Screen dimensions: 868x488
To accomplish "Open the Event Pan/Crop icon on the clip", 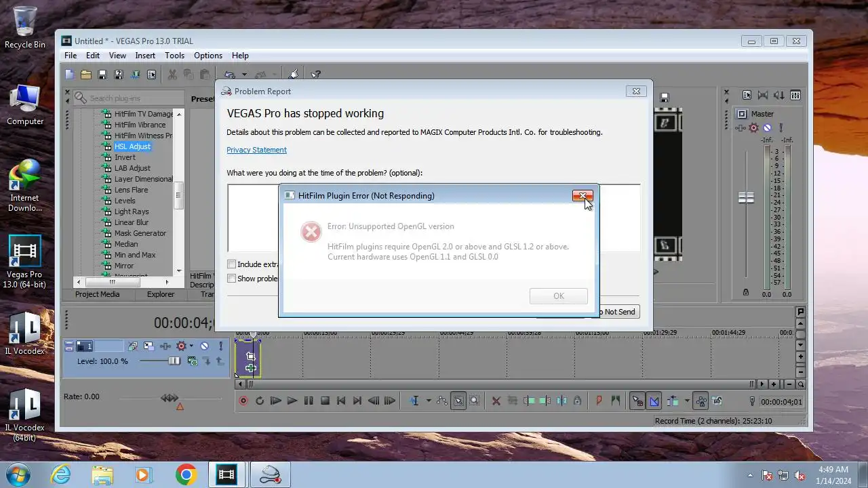I will [251, 357].
